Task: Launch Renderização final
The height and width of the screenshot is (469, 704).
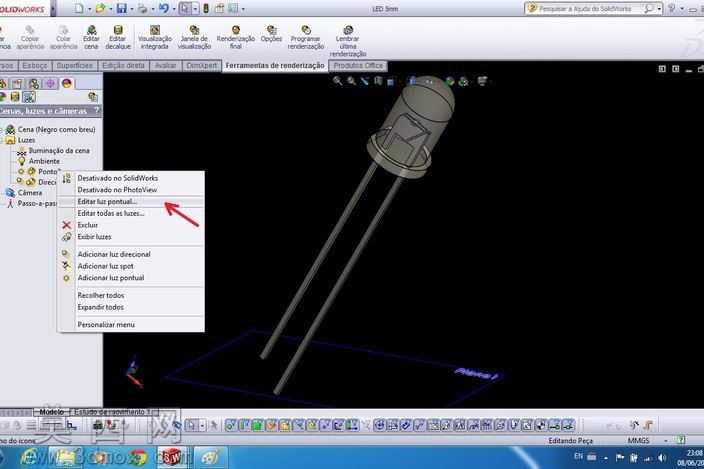Action: [236, 37]
